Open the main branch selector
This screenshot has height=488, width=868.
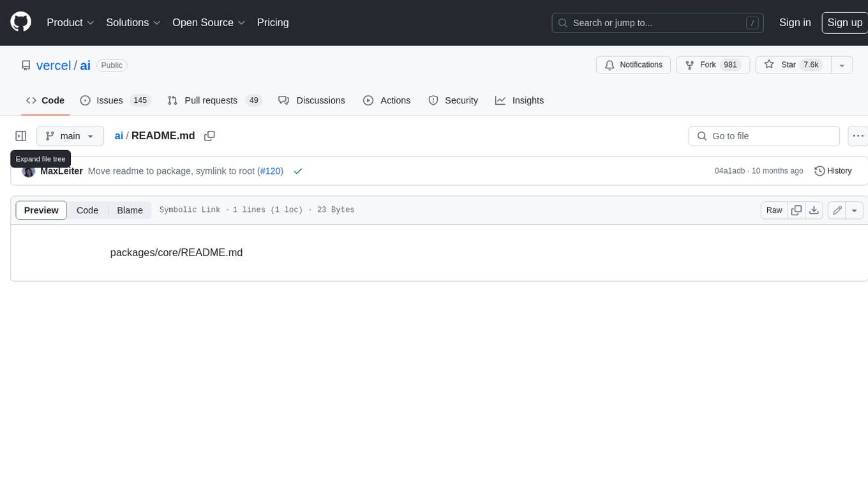click(x=70, y=136)
